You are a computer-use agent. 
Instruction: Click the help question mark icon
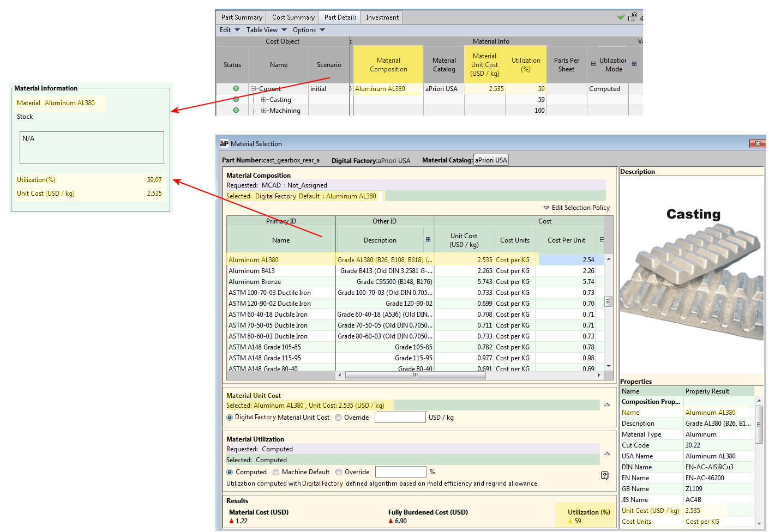coord(604,475)
